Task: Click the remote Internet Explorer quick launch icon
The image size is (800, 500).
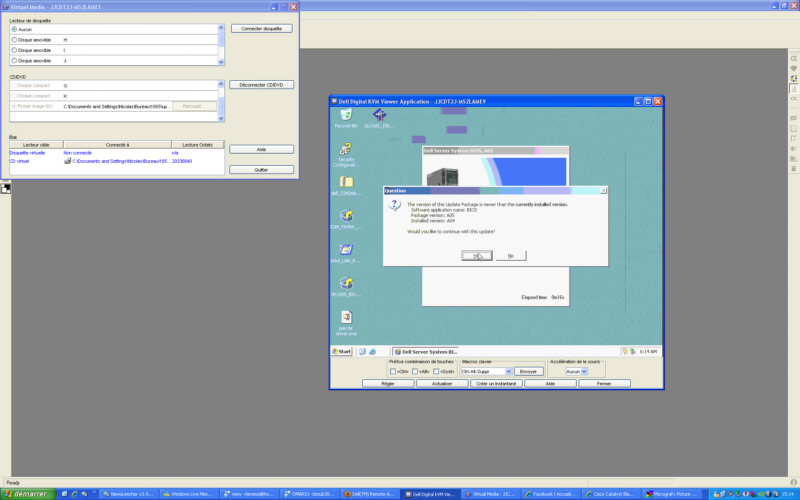Action: (x=372, y=352)
